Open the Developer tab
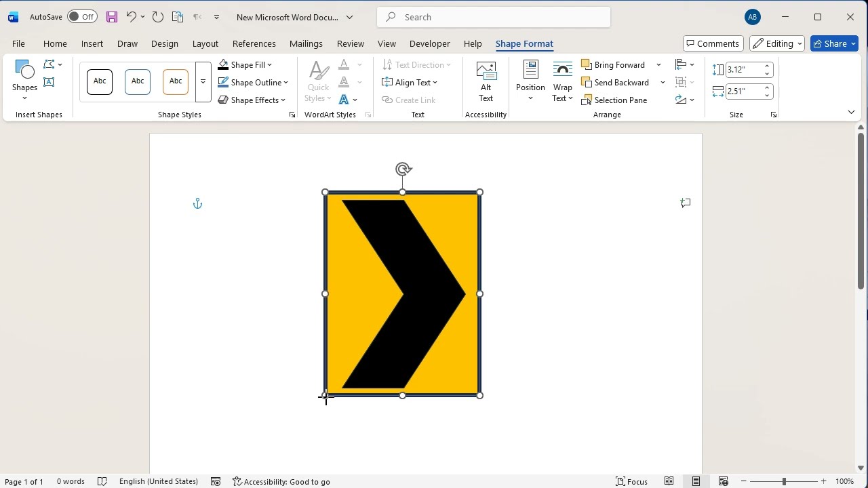The width and height of the screenshot is (868, 488). tap(430, 43)
